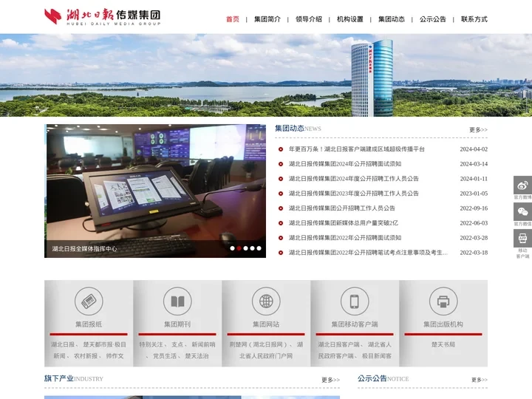The width and height of the screenshot is (532, 399).
Task: Click the 集团移动客户端 phone icon
Action: pos(355,301)
